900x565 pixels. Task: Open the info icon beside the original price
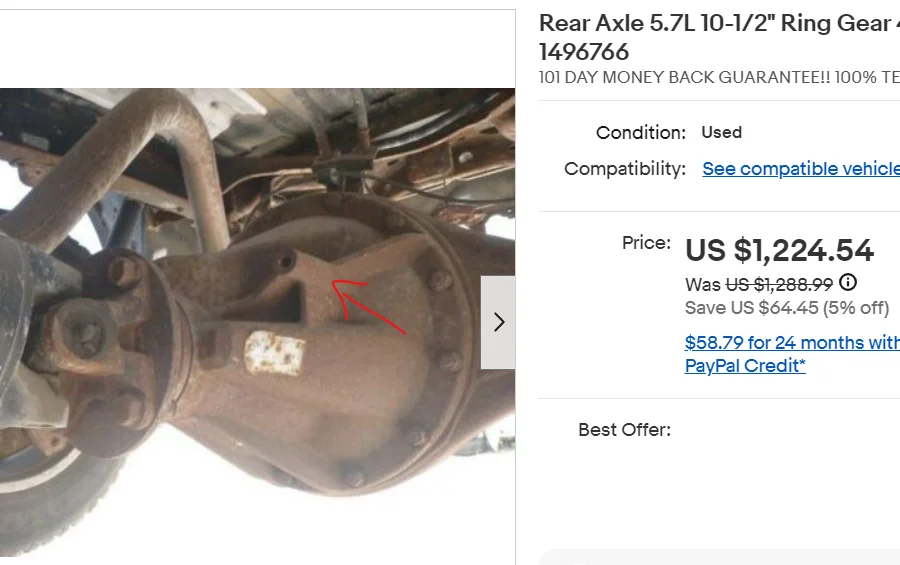pos(848,283)
